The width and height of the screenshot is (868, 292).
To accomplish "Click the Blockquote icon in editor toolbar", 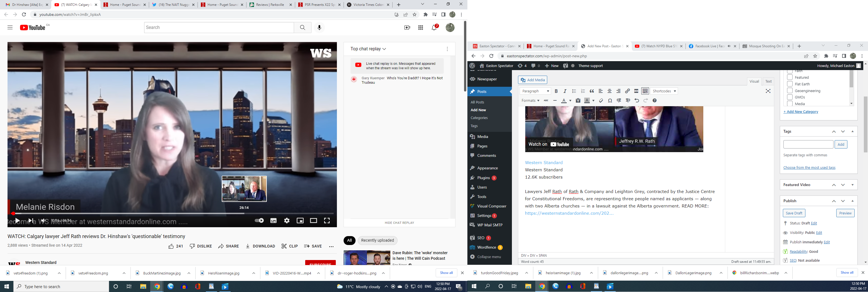I will point(592,91).
